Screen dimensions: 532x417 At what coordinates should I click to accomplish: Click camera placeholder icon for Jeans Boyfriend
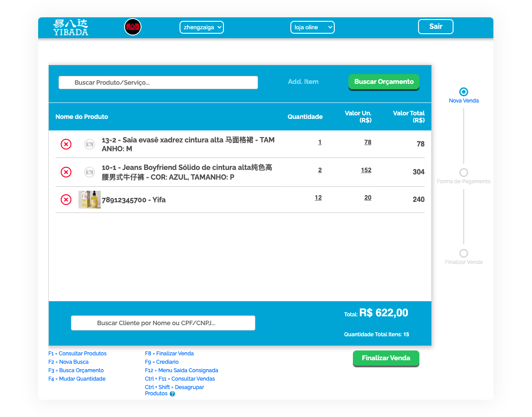(90, 172)
